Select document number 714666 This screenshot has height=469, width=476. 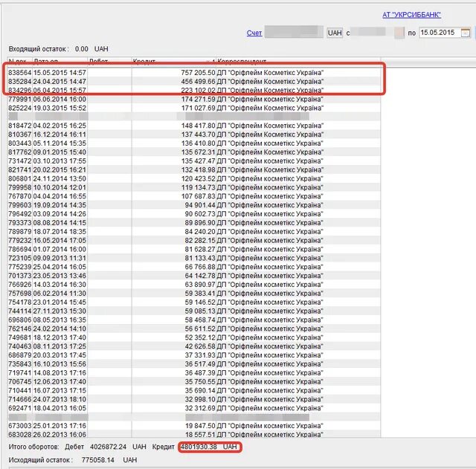click(x=20, y=399)
